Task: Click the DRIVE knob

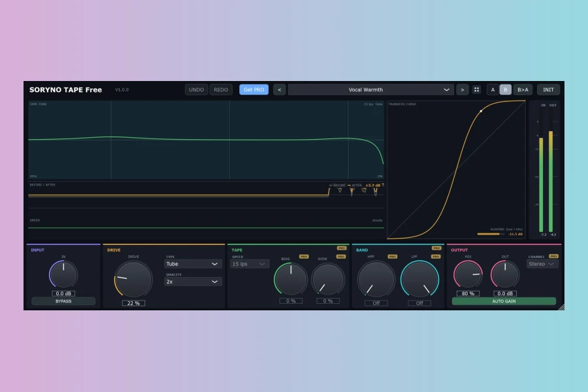Action: pyautogui.click(x=133, y=279)
